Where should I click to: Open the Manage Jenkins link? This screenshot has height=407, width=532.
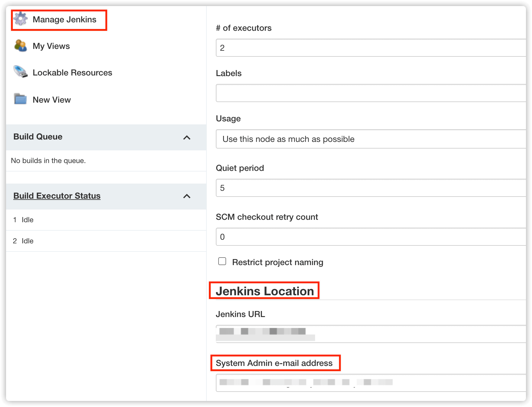click(x=64, y=20)
